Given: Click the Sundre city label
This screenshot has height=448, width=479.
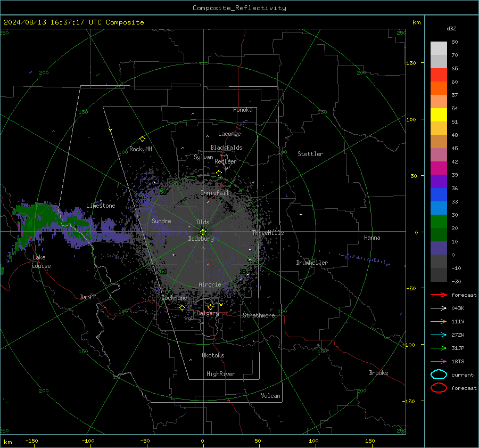Looking at the screenshot, I should click(x=161, y=221).
